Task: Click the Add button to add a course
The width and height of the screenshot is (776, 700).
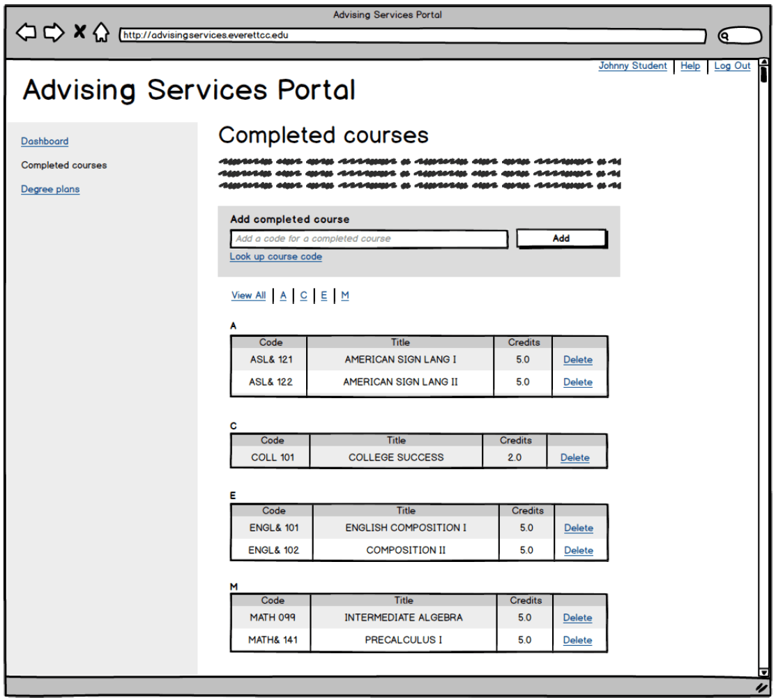Action: click(x=562, y=238)
